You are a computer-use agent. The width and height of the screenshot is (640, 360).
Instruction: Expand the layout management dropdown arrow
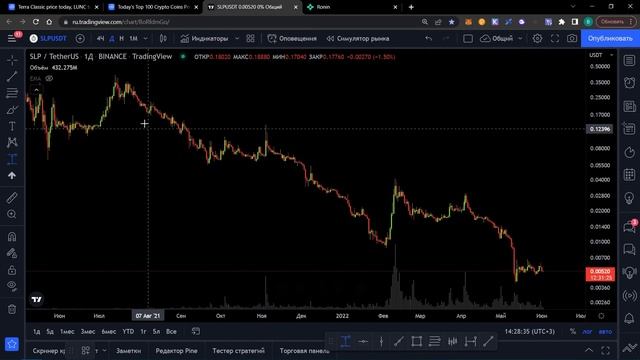(x=520, y=38)
